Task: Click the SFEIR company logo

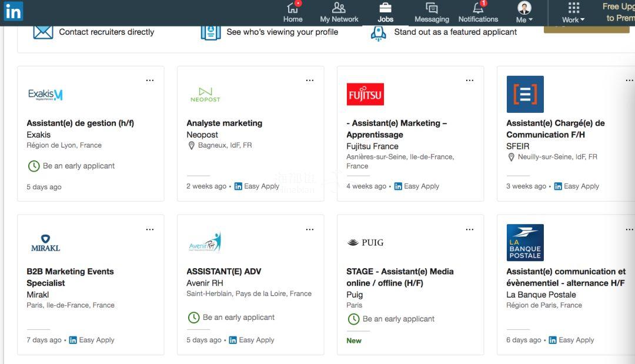Action: point(525,94)
